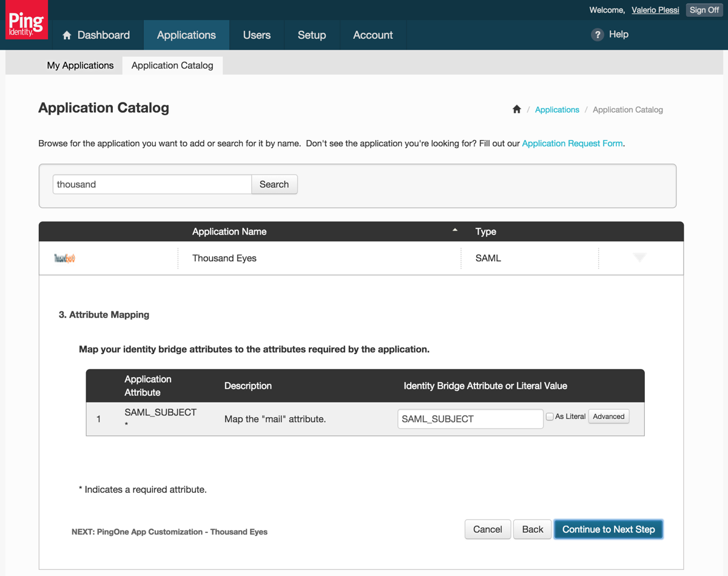The image size is (728, 576).
Task: Click the Sign Off button
Action: point(704,10)
